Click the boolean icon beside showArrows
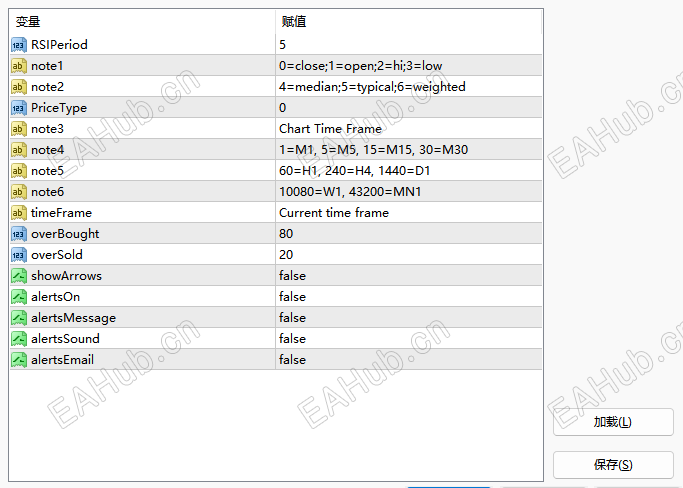This screenshot has height=488, width=683. (x=19, y=276)
